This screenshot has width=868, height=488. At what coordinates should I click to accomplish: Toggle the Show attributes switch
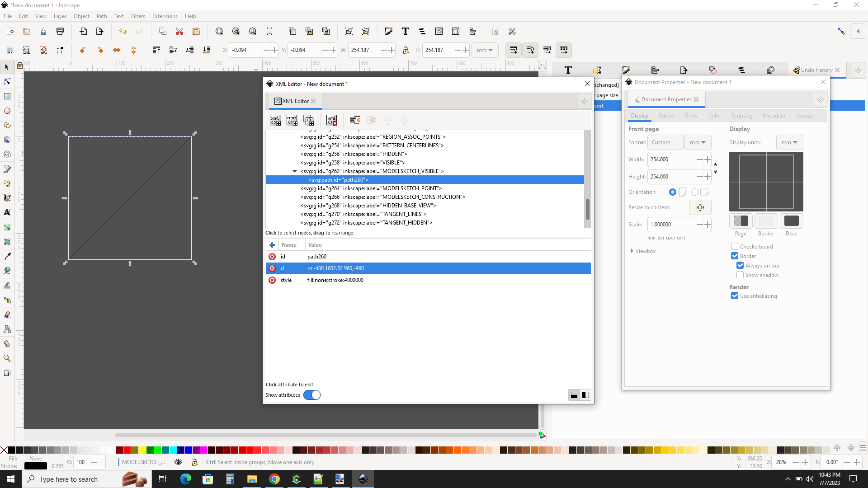click(x=311, y=395)
